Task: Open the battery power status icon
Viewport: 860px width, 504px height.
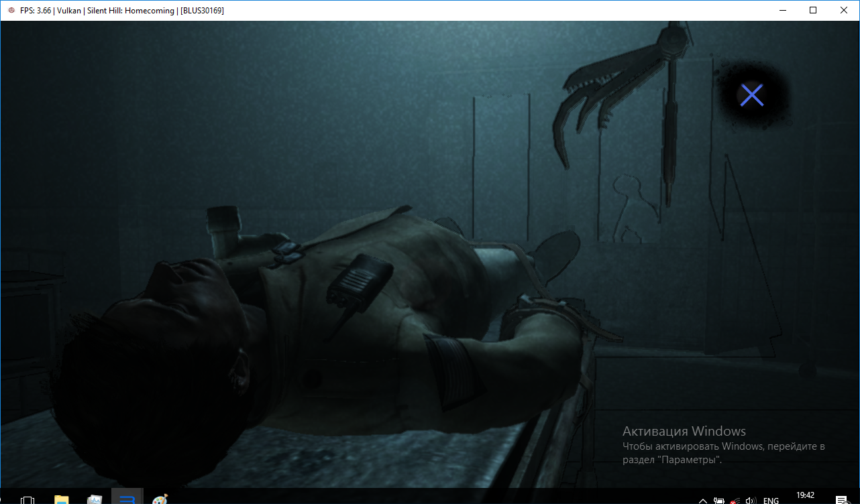Action: tap(718, 500)
